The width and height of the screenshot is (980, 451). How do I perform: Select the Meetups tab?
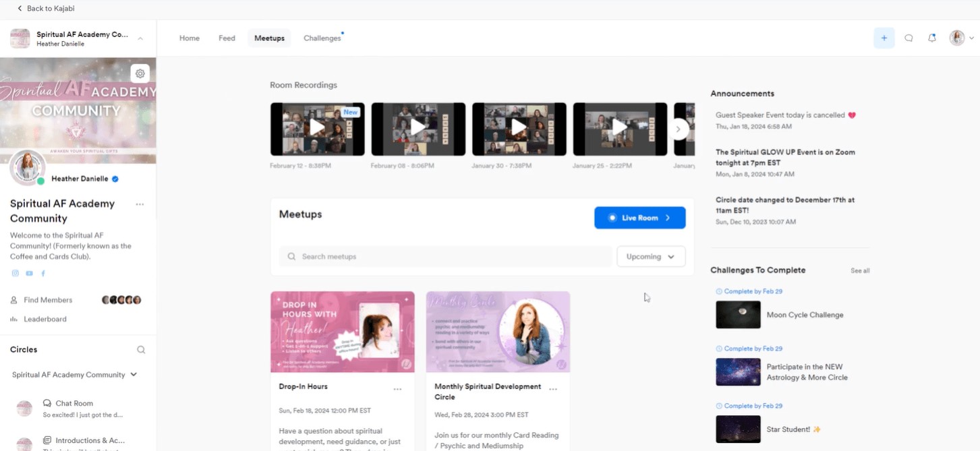click(x=269, y=38)
